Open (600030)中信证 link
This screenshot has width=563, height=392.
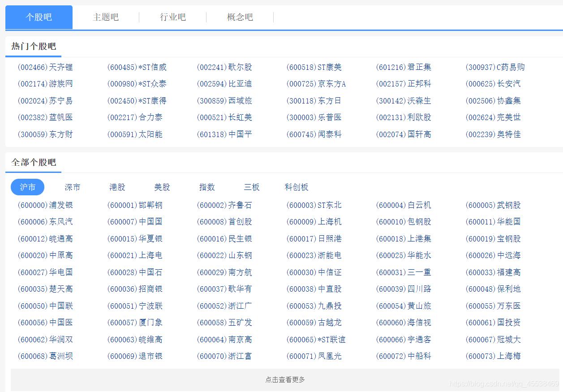pyautogui.click(x=314, y=272)
